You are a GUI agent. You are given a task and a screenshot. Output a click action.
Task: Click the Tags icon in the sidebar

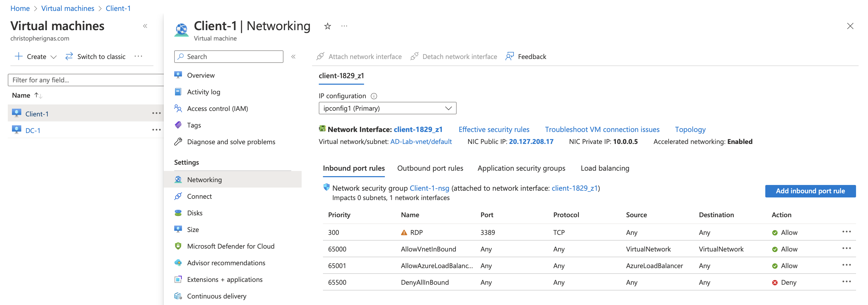coord(178,125)
